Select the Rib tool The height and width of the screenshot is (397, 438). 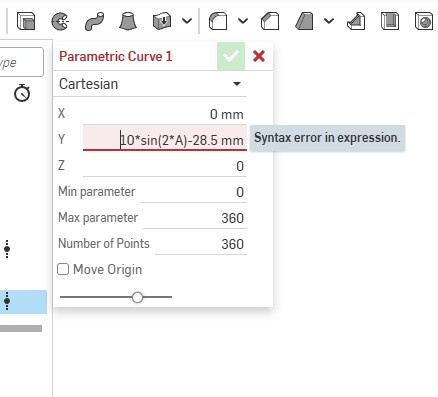pos(356,21)
